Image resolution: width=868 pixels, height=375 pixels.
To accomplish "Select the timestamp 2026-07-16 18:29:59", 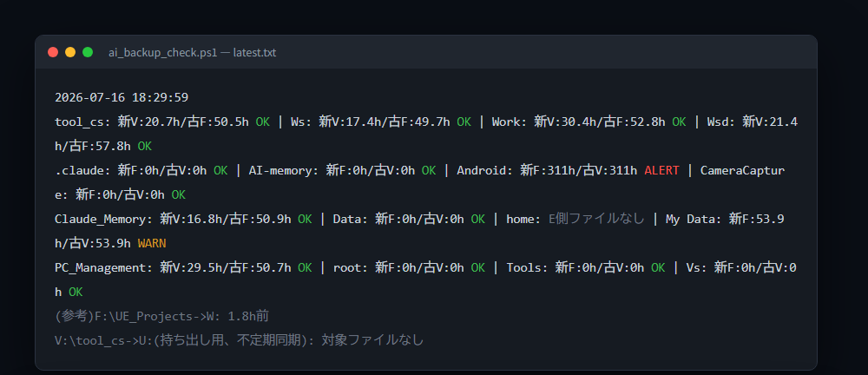I will tap(122, 97).
